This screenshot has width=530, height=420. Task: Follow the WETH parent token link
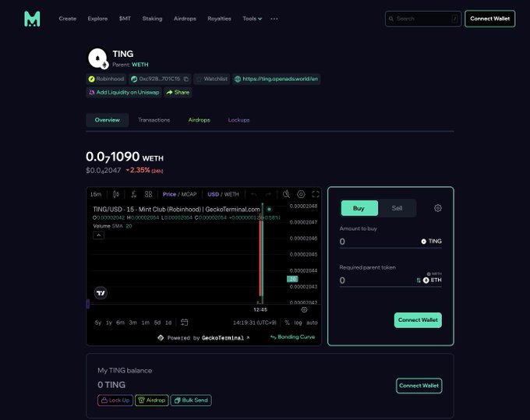pyautogui.click(x=140, y=65)
